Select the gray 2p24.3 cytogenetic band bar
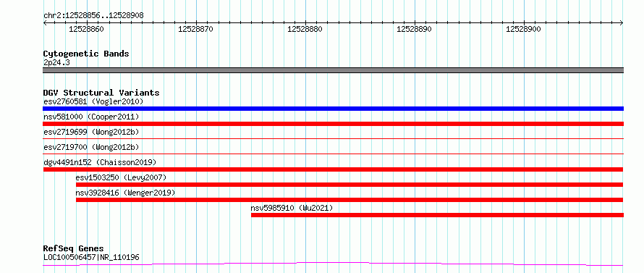 point(333,70)
